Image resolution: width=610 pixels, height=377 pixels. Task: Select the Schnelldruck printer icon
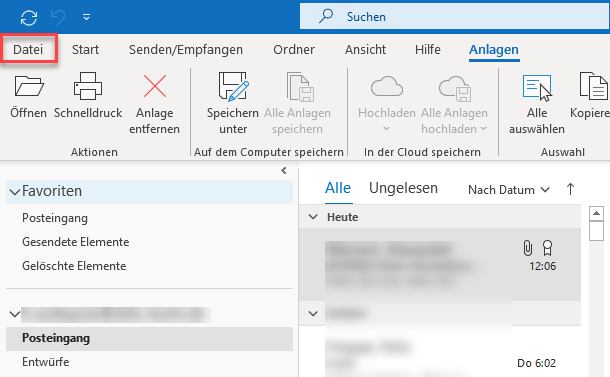click(x=88, y=86)
